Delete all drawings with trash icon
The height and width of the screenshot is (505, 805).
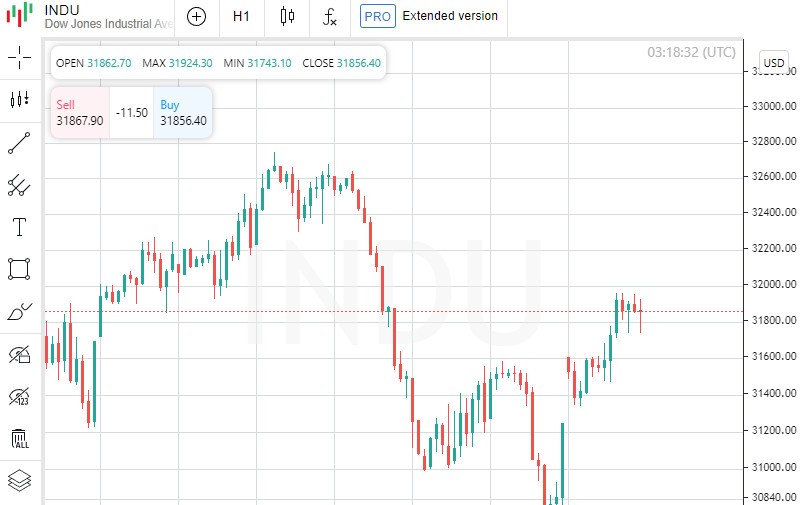pyautogui.click(x=19, y=439)
